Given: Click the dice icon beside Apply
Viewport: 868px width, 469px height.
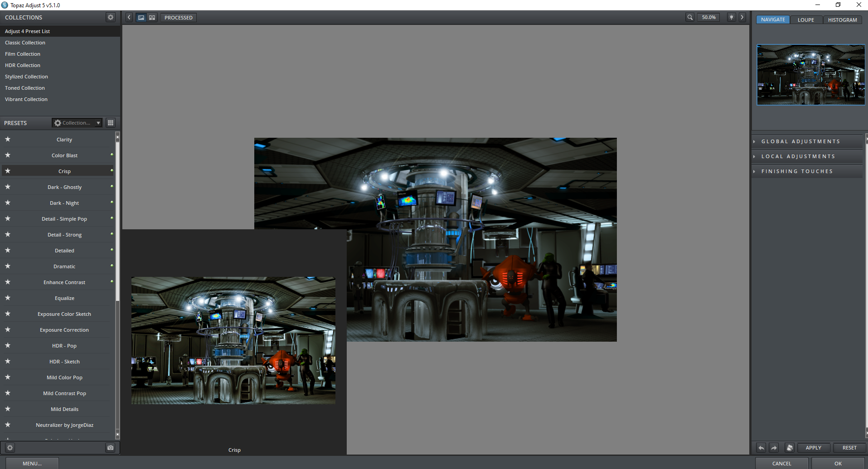Looking at the screenshot, I should [790, 448].
